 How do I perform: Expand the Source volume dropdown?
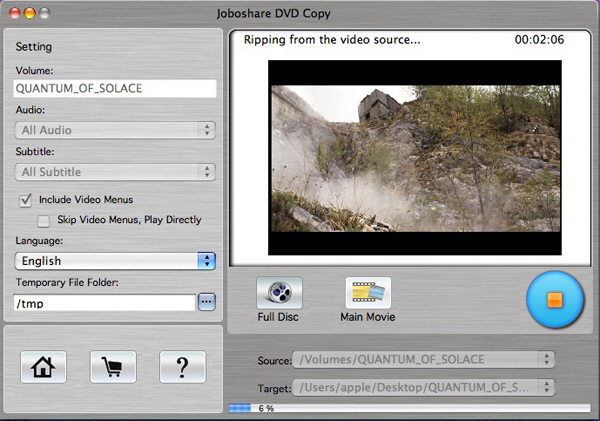pos(424,359)
